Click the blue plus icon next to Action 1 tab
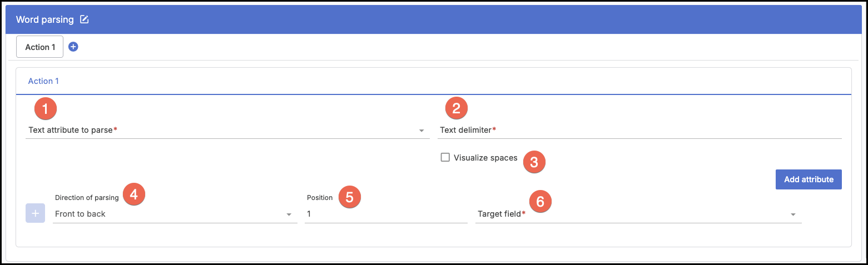Viewport: 868px width, 265px height. coord(73,47)
